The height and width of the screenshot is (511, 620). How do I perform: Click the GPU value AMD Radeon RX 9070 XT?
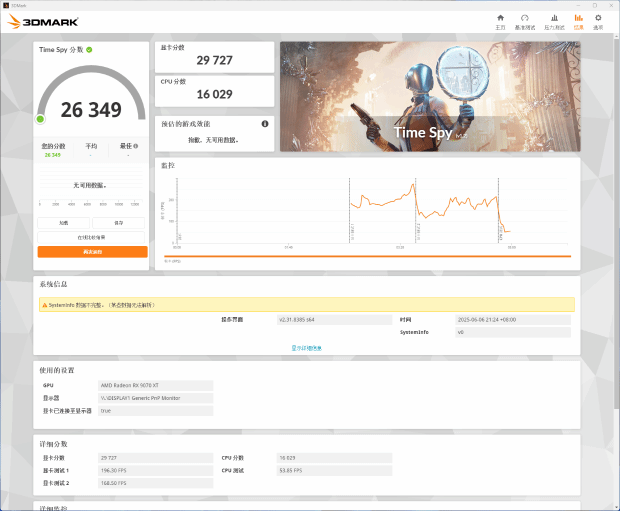[155, 385]
